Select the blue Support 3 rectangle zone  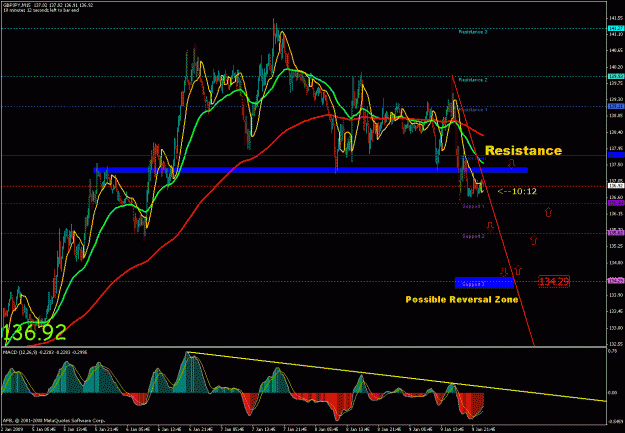point(484,283)
